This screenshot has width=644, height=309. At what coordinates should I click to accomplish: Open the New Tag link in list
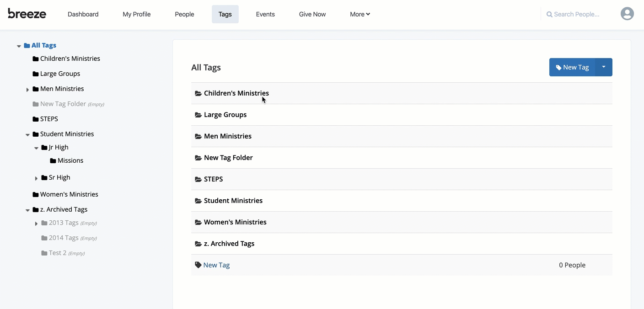(x=216, y=265)
